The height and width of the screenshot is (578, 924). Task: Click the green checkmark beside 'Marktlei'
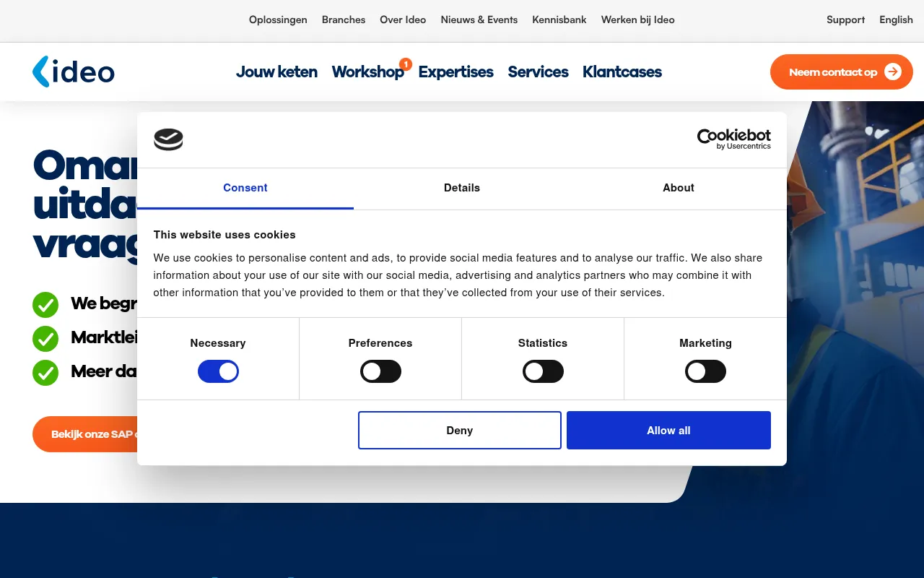[x=45, y=338]
